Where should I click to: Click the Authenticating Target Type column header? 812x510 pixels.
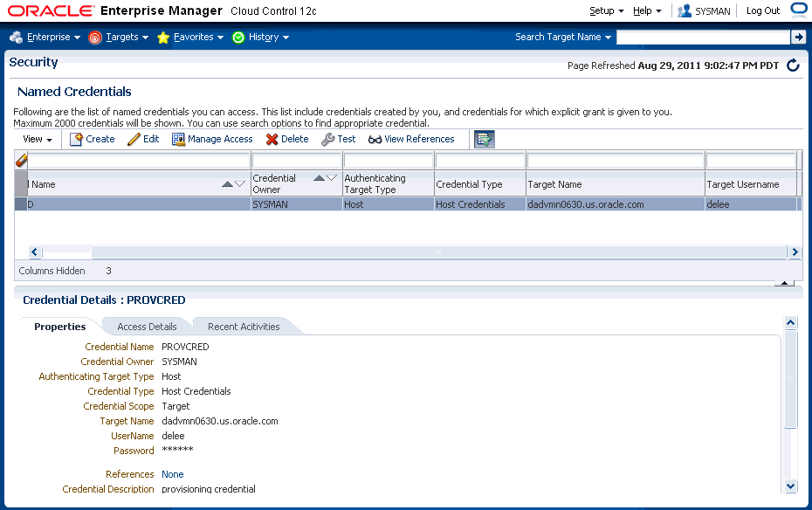click(x=389, y=183)
